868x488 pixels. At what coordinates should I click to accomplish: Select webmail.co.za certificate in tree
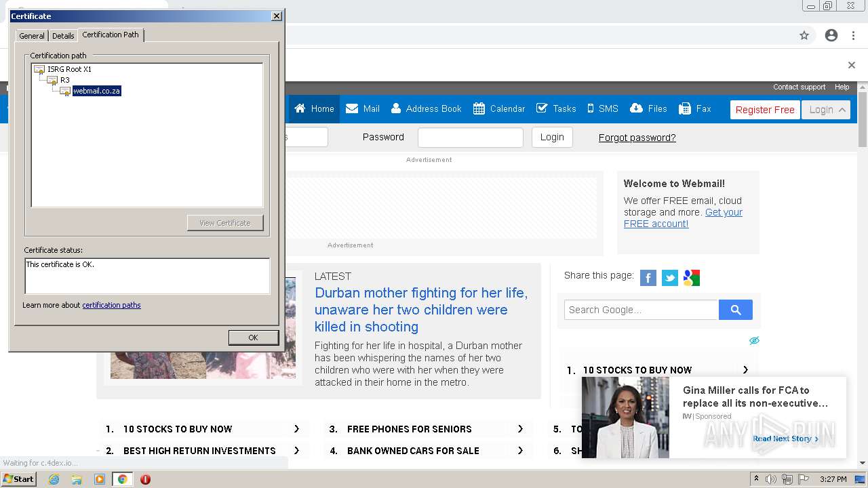pos(97,91)
